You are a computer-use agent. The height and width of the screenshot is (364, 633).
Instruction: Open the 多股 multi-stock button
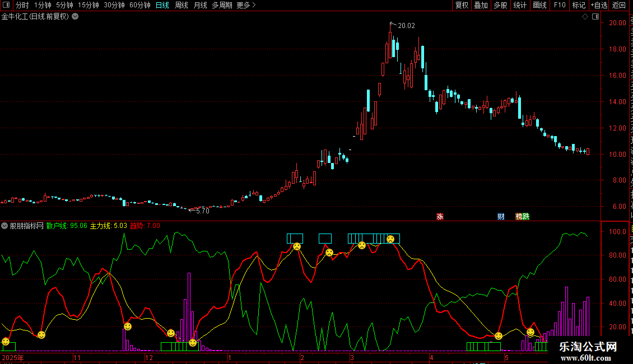pos(500,5)
